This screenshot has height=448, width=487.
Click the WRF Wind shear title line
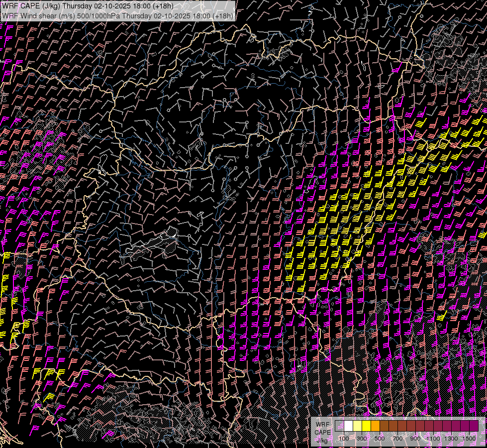[117, 15]
